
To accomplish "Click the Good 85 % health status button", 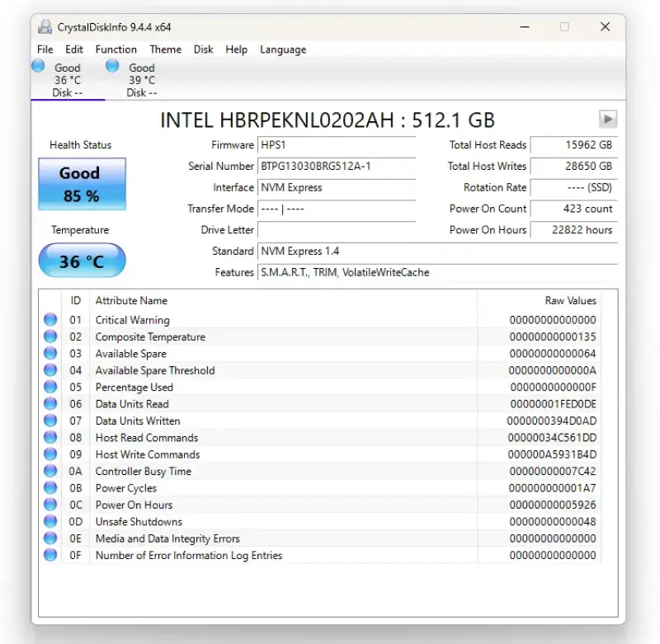I will coord(82,184).
